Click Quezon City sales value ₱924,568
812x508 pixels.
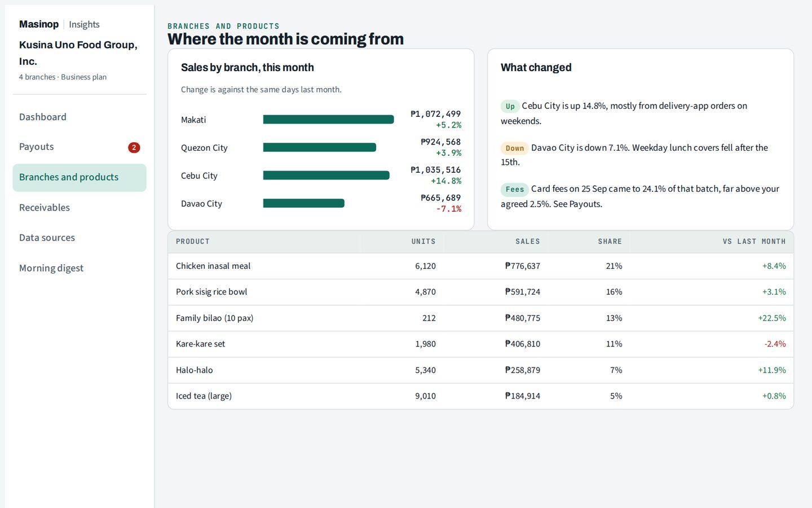coord(441,142)
